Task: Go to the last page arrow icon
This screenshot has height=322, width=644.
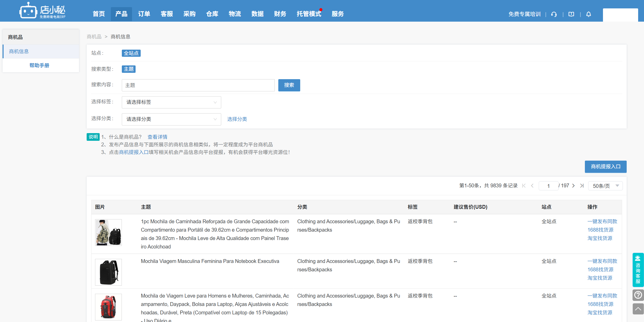Action: pyautogui.click(x=582, y=186)
